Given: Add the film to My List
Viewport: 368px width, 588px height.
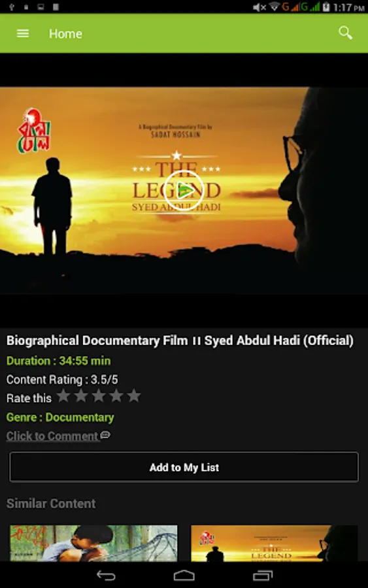Looking at the screenshot, I should (184, 467).
